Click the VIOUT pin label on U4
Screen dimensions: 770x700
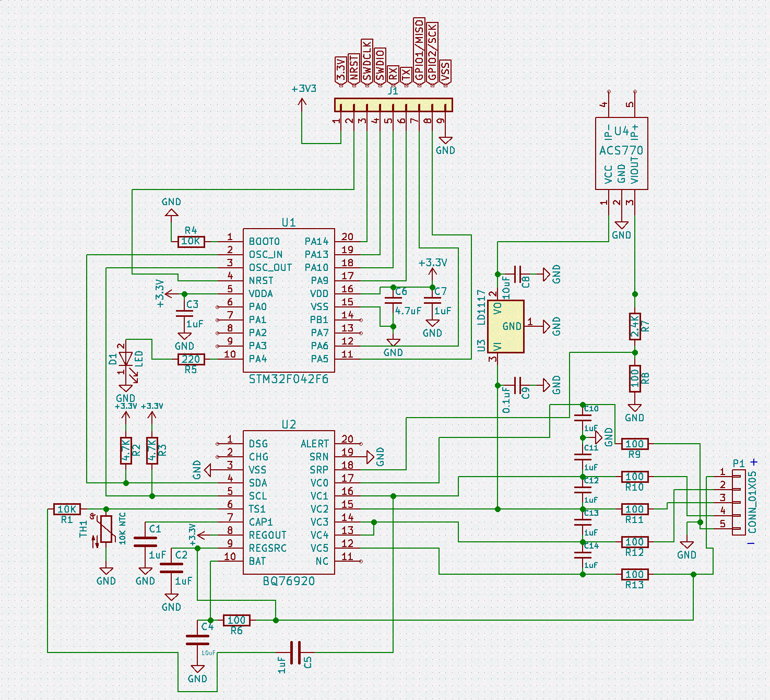click(x=634, y=170)
